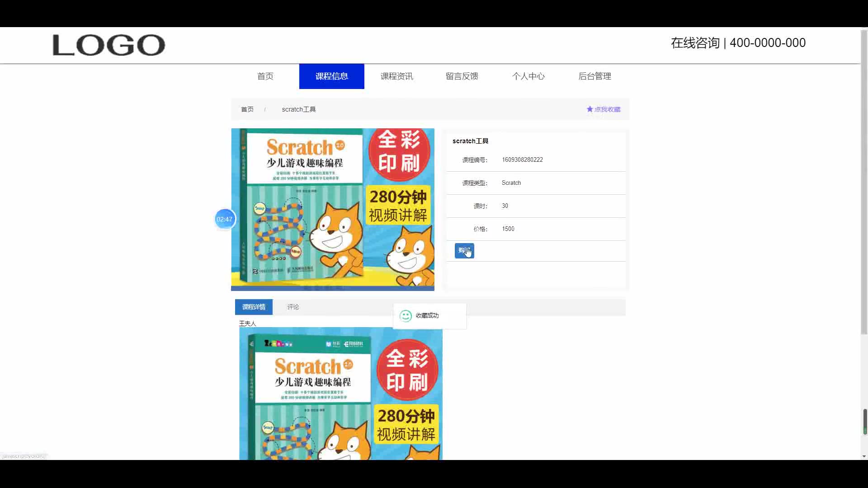
Task: Click the course number 1609308280222
Action: [x=522, y=160]
